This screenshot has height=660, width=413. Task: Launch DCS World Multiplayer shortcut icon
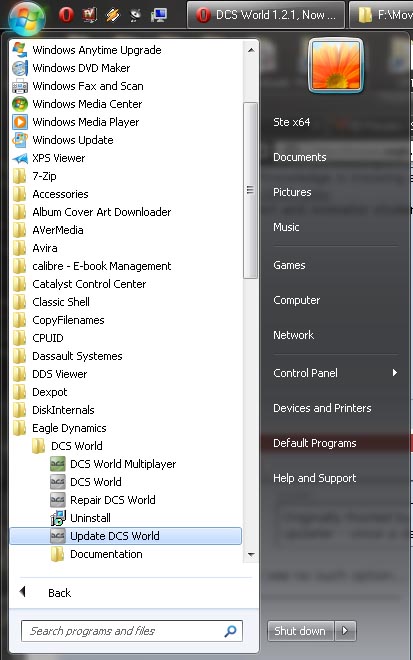[x=57, y=464]
